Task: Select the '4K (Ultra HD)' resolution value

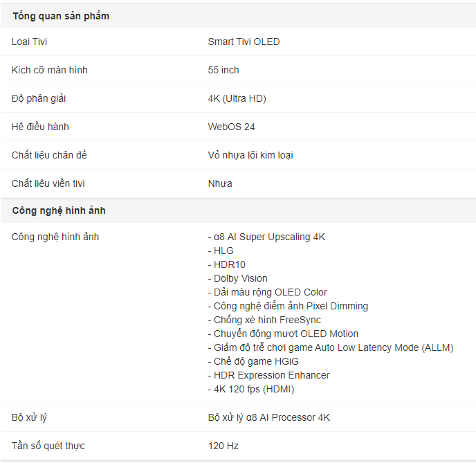Action: coord(237,98)
